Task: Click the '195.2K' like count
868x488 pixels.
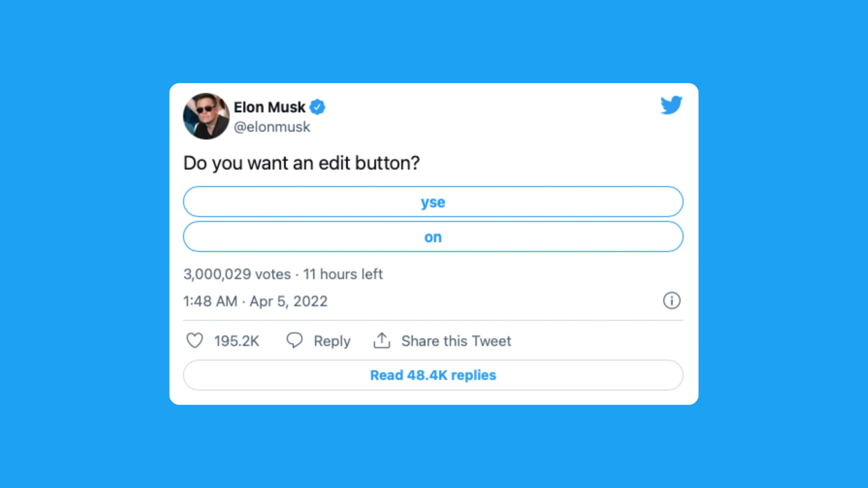Action: point(237,340)
